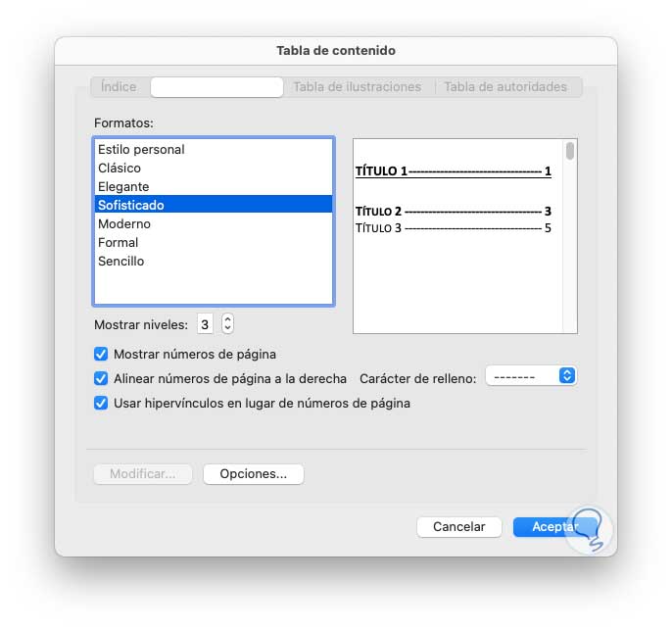672x629 pixels.
Task: Pick the Moderno format
Action: point(124,224)
